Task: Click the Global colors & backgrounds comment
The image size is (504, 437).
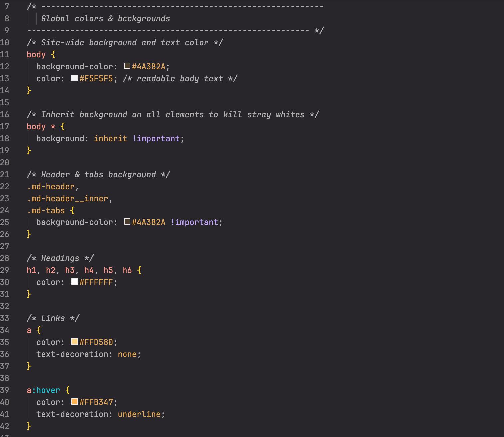Action: (x=106, y=19)
